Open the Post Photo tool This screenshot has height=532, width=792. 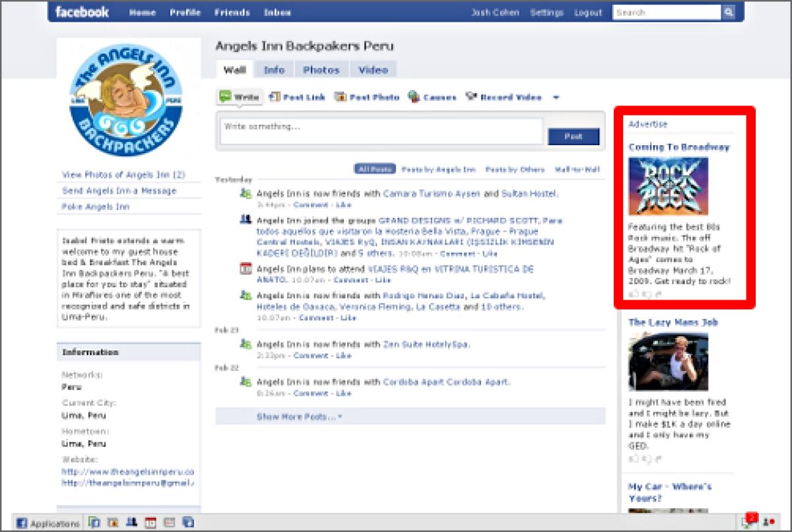341,96
